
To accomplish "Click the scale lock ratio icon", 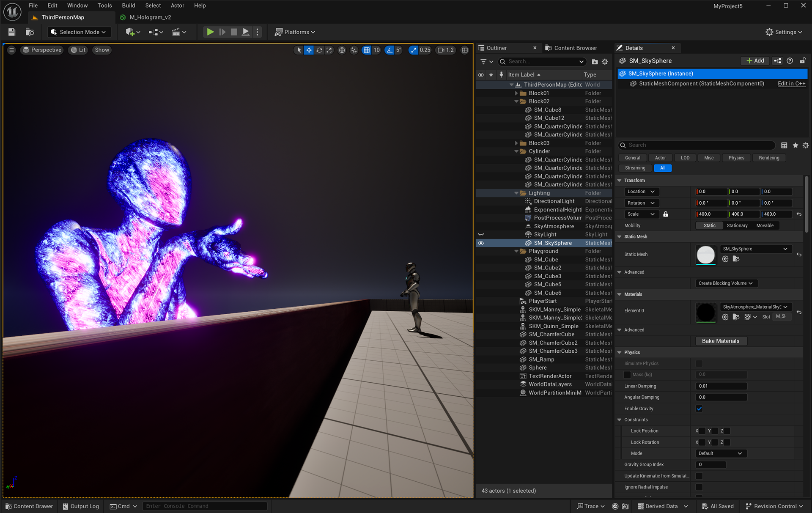I will [x=666, y=214].
